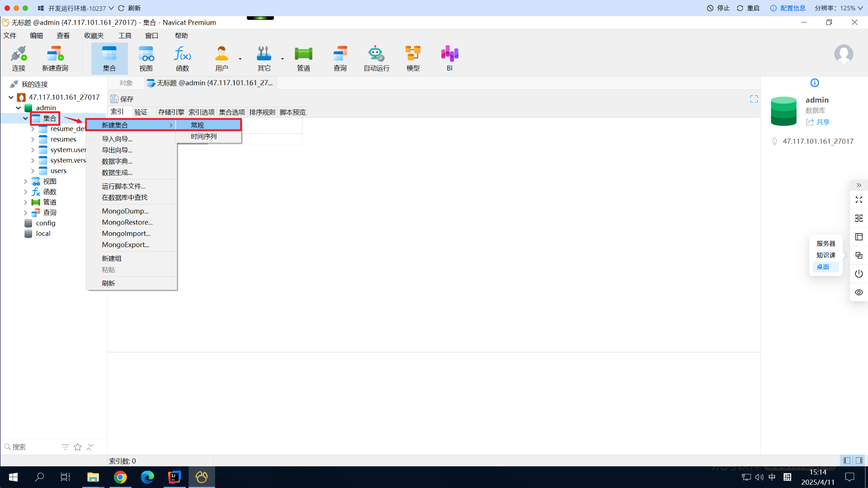The image size is (868, 488).
Task: Expand the 函数 functions tree node
Action: click(x=25, y=192)
